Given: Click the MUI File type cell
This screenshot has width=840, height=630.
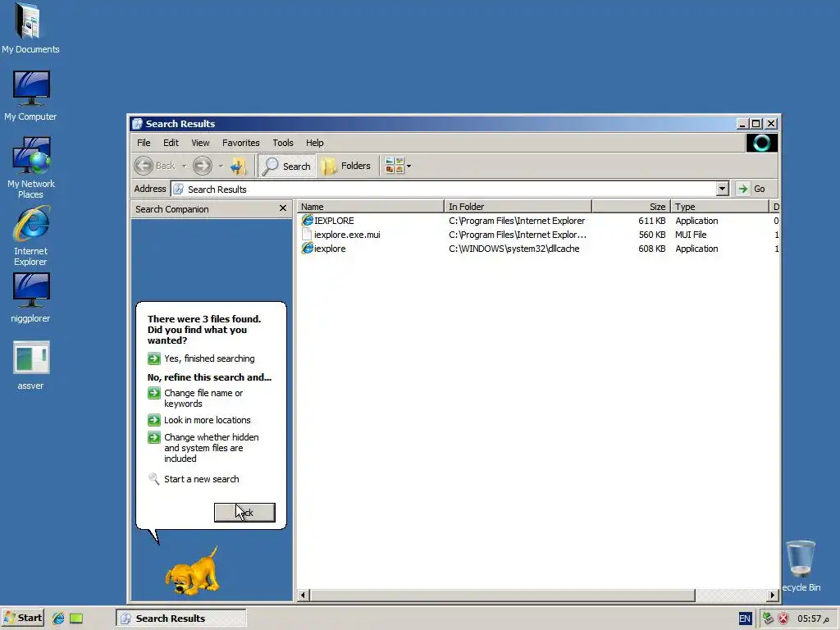Looking at the screenshot, I should (x=691, y=235).
